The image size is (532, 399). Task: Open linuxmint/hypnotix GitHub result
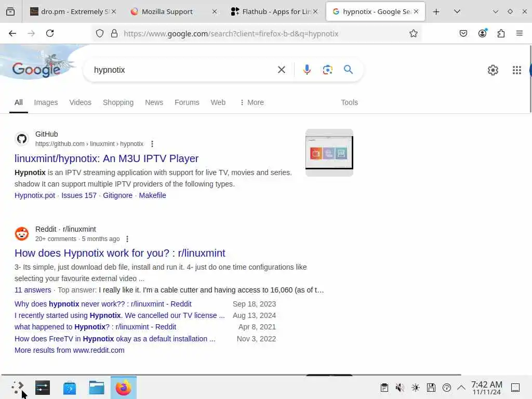[107, 158]
